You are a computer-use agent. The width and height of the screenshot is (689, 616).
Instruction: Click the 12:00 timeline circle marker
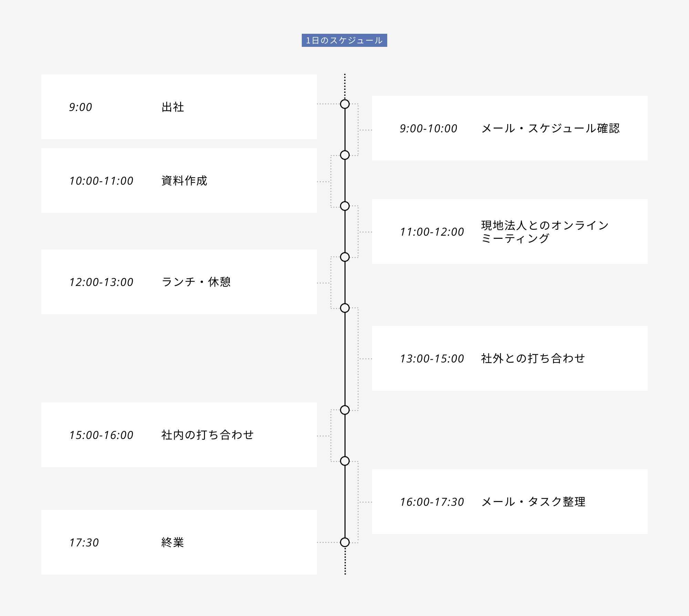point(344,257)
